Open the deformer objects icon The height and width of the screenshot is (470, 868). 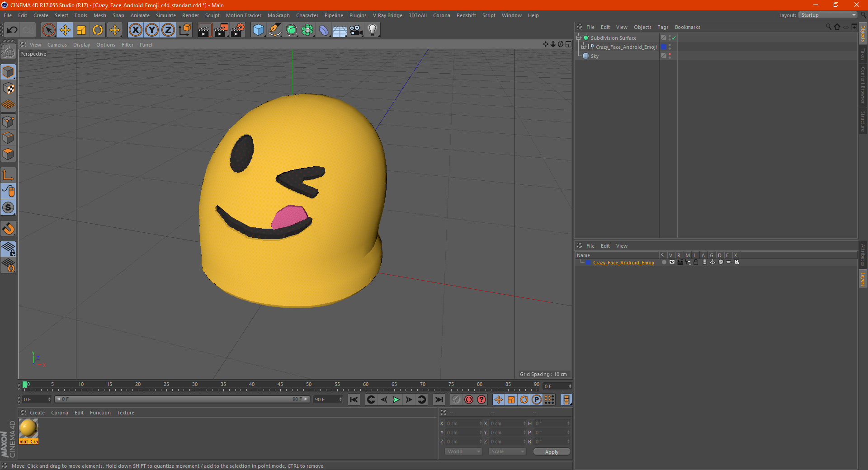tap(324, 30)
